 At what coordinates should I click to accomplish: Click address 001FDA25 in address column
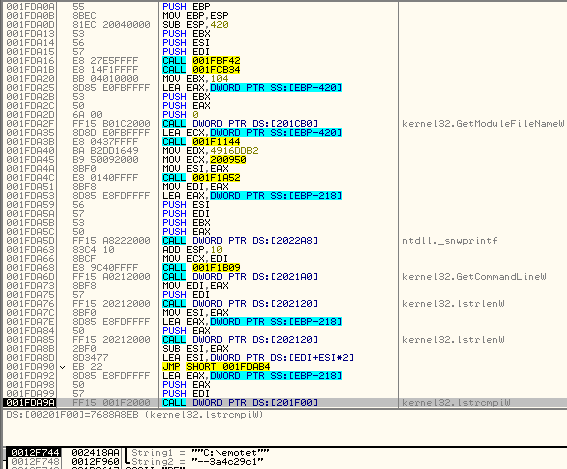click(30, 88)
